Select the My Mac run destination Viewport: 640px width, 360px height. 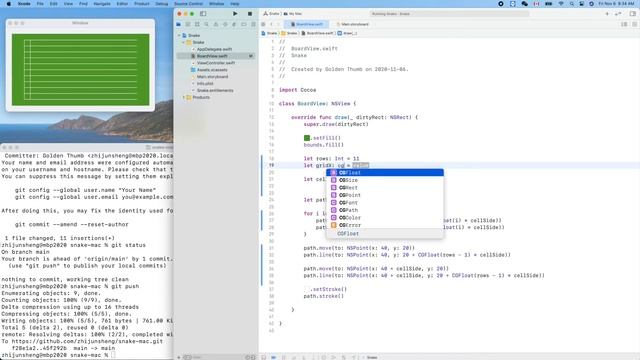293,14
